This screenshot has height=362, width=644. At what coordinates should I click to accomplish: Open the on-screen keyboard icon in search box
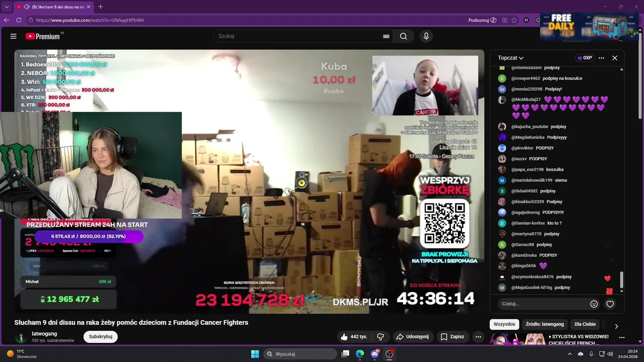click(386, 36)
